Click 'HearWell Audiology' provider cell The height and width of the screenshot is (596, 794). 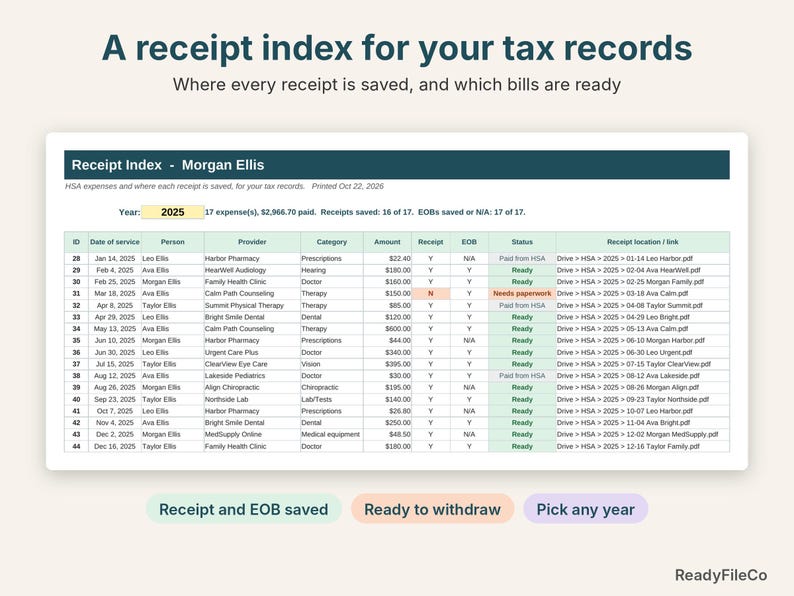point(252,270)
